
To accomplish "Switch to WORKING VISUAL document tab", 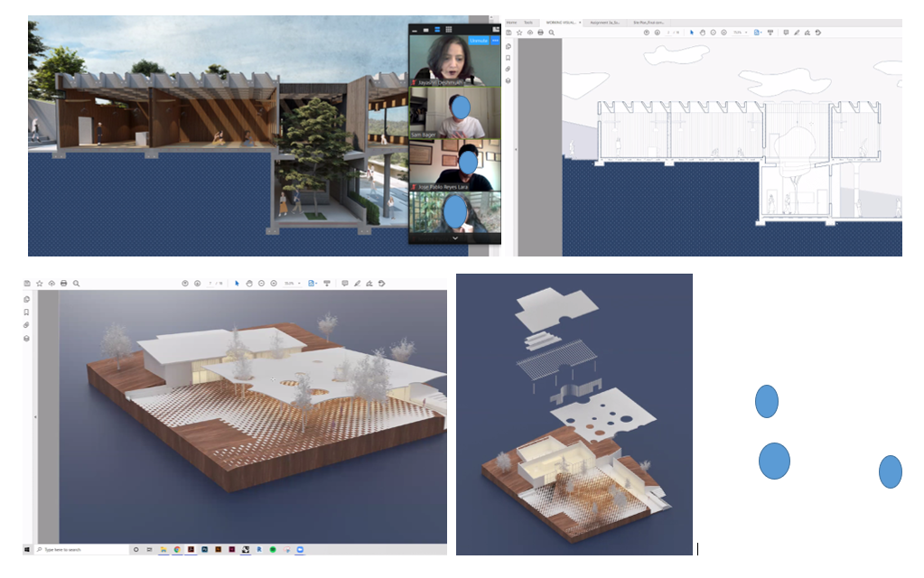I will (561, 23).
